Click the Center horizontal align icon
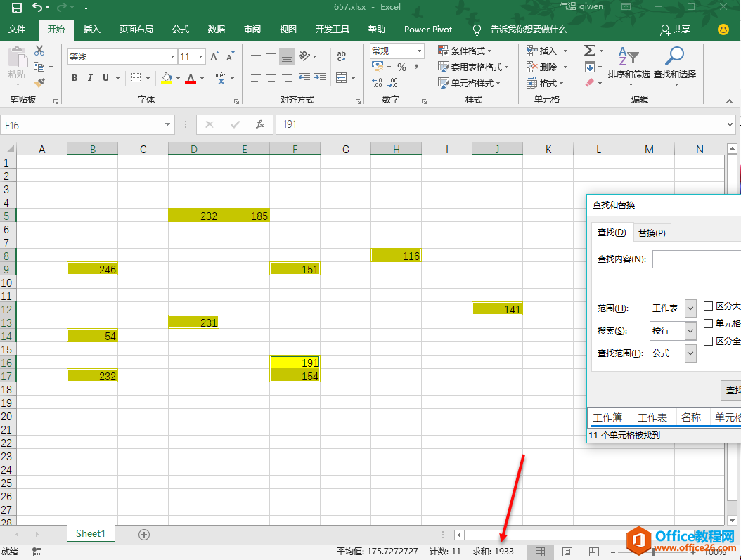Image resolution: width=741 pixels, height=560 pixels. click(271, 78)
